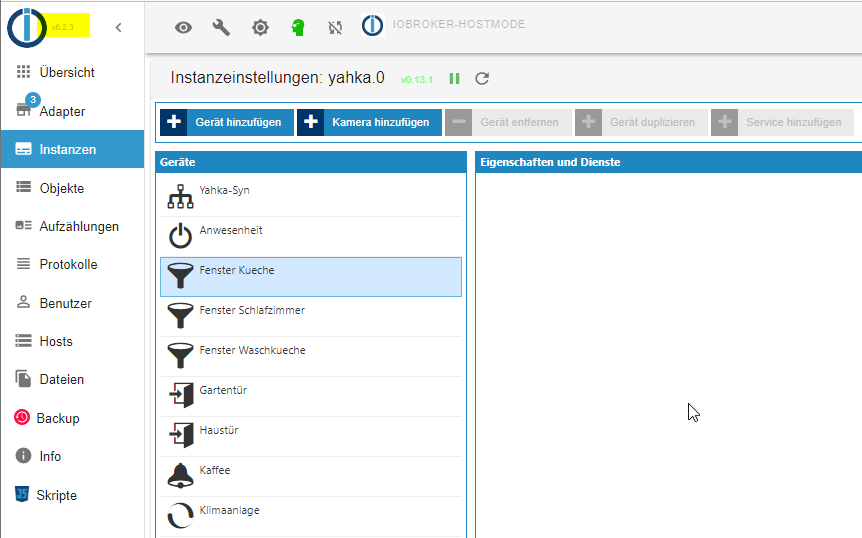Click the sync-disabled arrows icon in the toolbar
Image resolution: width=862 pixels, height=538 pixels.
pyautogui.click(x=335, y=27)
